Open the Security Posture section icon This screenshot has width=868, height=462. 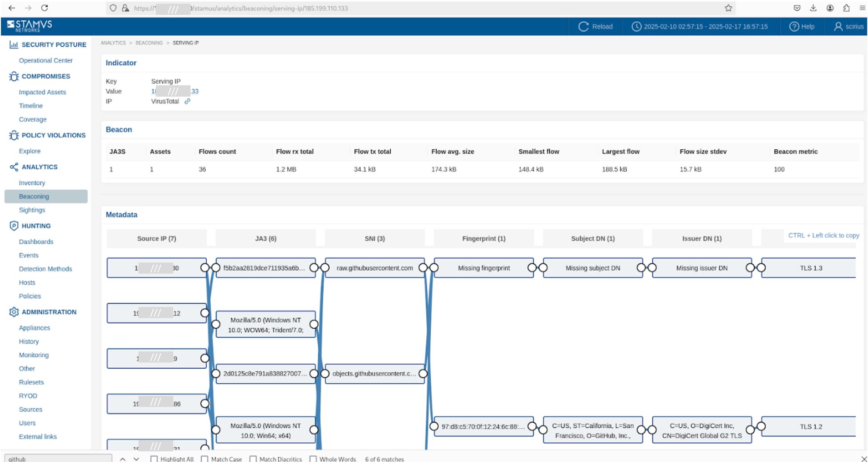(13, 44)
